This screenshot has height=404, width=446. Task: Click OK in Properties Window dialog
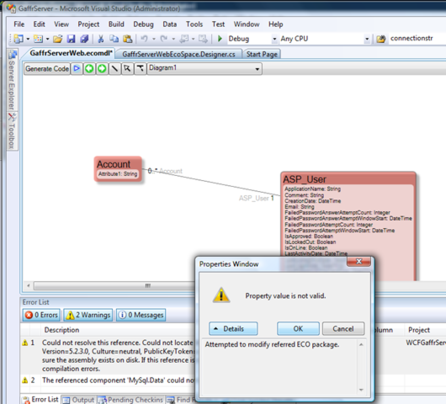298,329
